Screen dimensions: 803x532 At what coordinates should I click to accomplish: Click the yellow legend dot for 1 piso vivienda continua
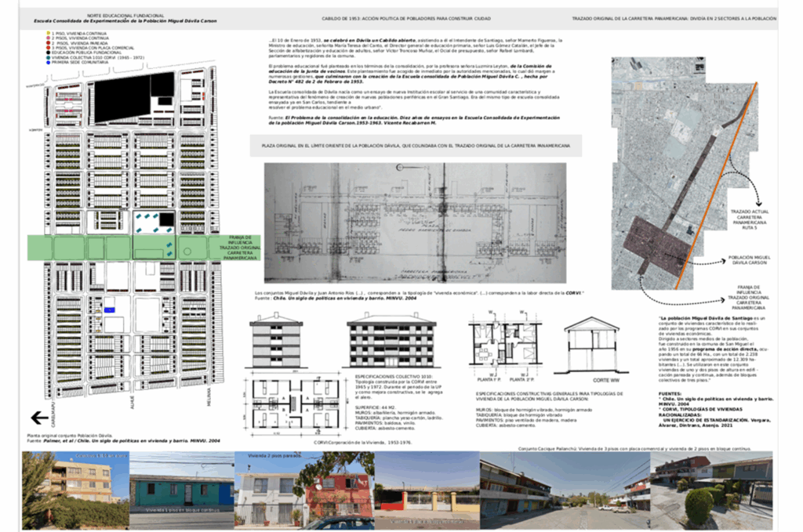pyautogui.click(x=49, y=33)
